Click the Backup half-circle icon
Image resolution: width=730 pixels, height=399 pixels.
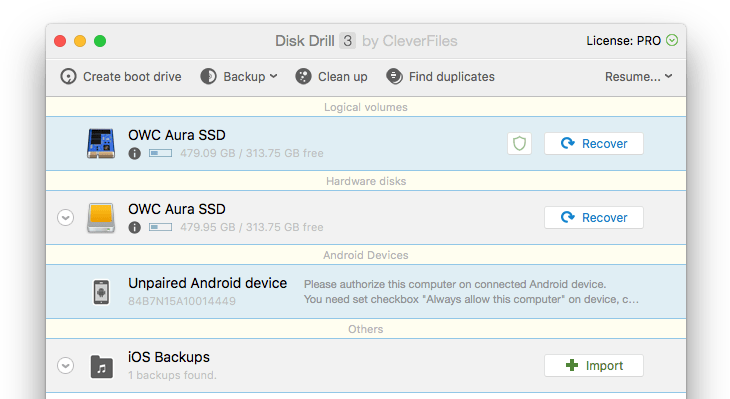tap(209, 76)
